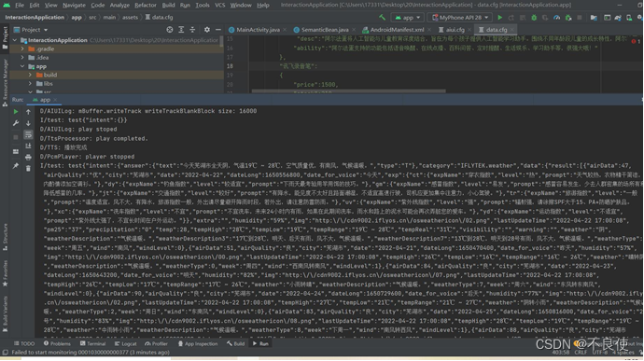The image size is (644, 361).
Task: Click Up the Stack Trace arrow
Action: [x=28, y=111]
